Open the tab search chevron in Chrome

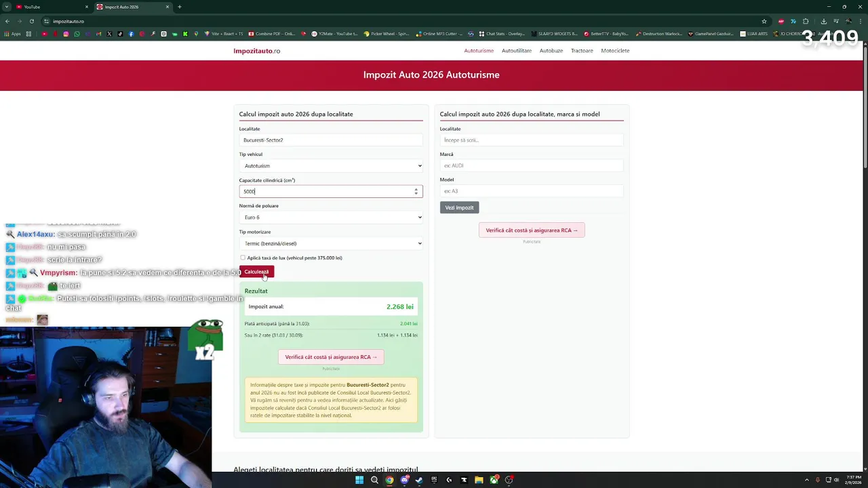click(7, 7)
